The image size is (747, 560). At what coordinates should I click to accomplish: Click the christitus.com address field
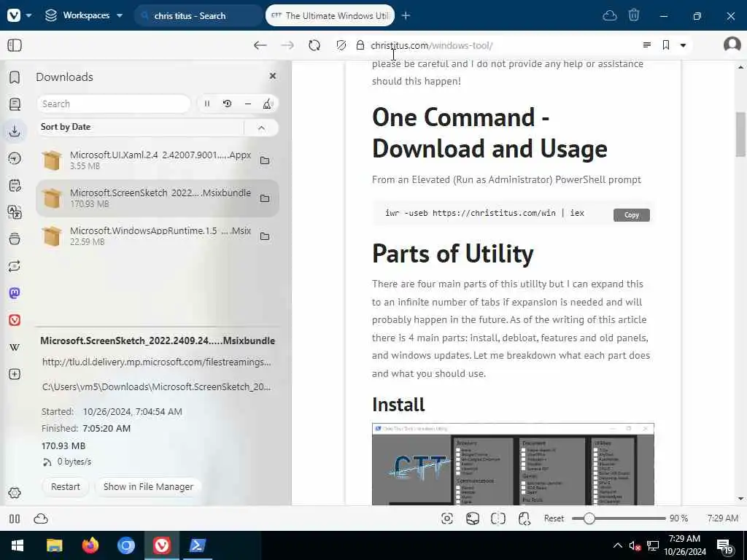pyautogui.click(x=500, y=45)
